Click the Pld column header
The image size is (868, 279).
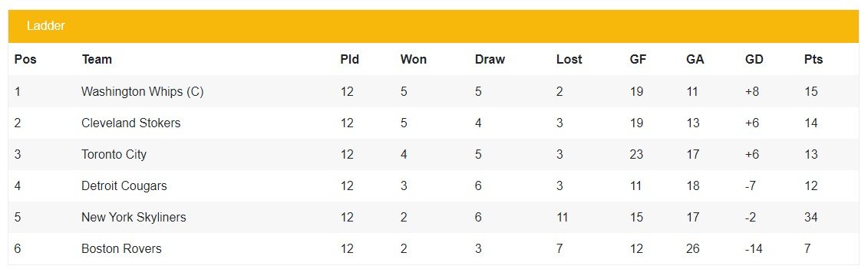[349, 59]
